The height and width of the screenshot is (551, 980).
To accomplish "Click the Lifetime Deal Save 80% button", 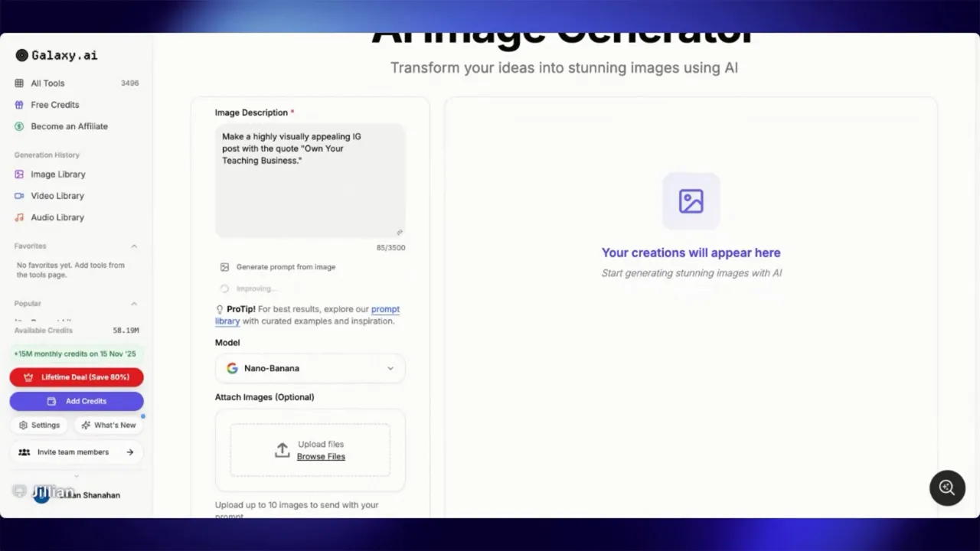I will [77, 377].
